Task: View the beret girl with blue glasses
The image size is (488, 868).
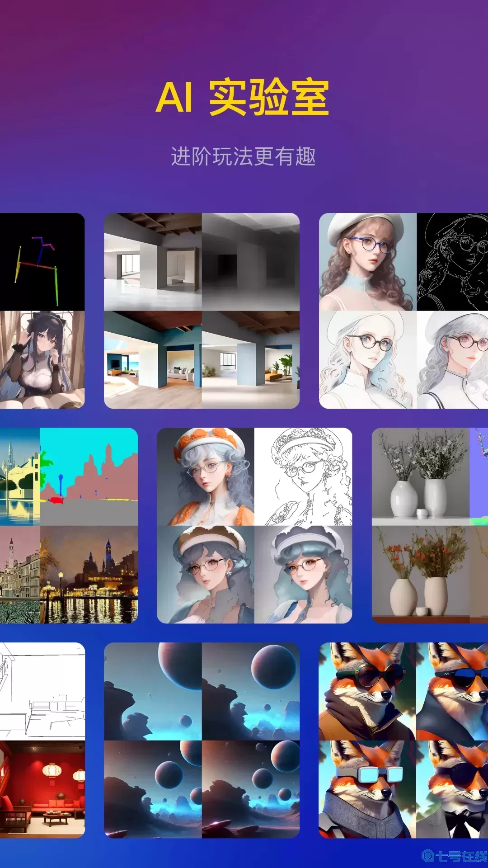Action: coord(367,262)
